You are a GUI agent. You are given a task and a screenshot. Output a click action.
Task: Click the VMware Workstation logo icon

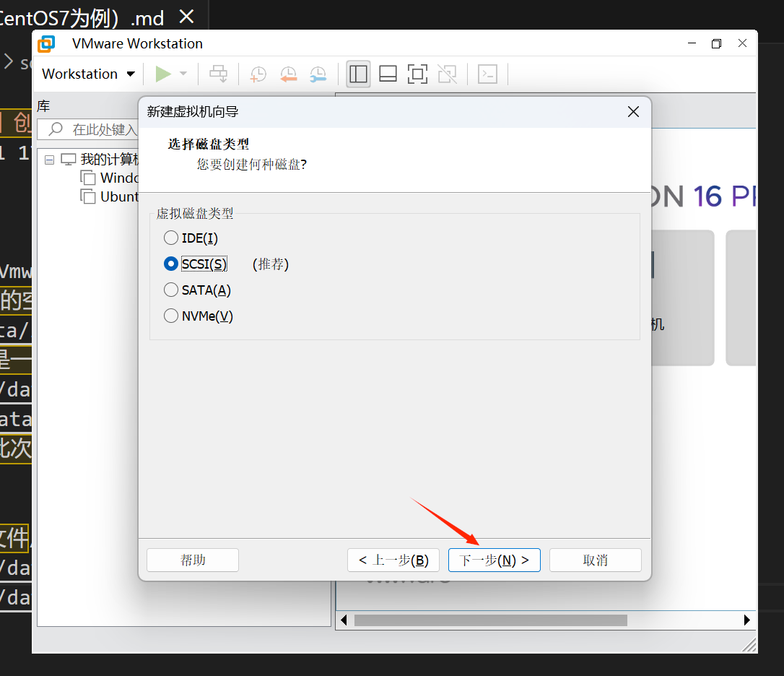pyautogui.click(x=46, y=44)
